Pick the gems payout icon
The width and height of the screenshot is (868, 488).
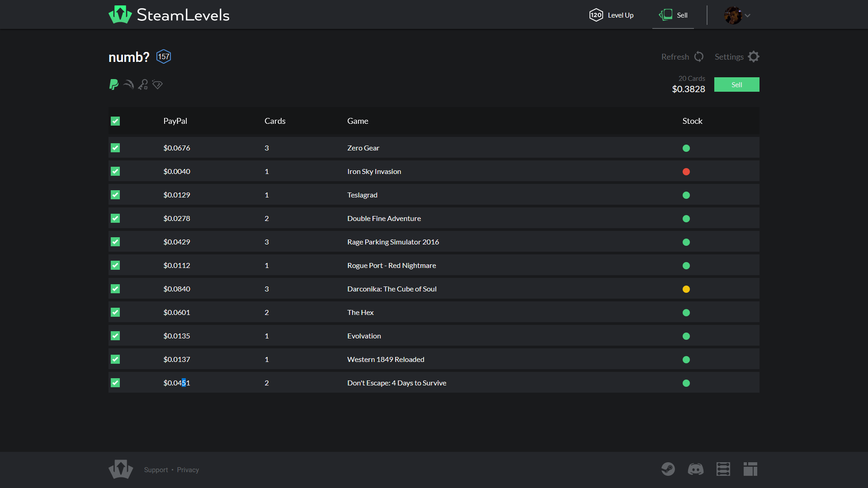tap(157, 84)
